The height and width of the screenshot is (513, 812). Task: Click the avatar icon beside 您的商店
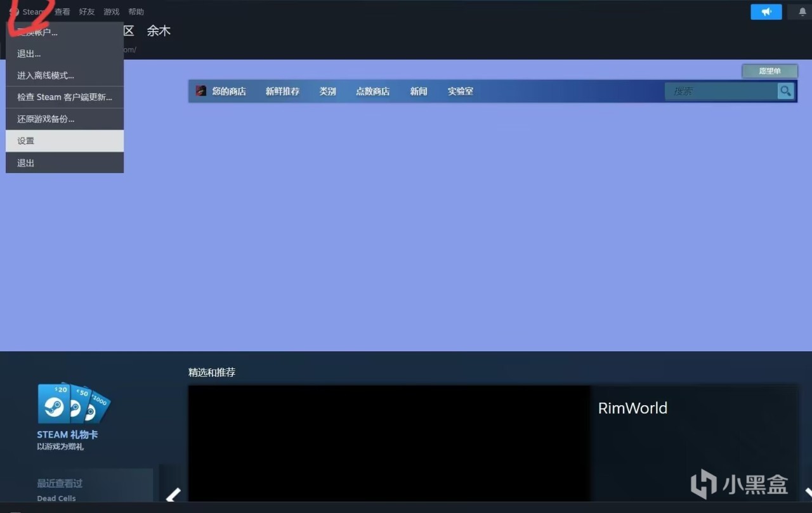(x=201, y=91)
